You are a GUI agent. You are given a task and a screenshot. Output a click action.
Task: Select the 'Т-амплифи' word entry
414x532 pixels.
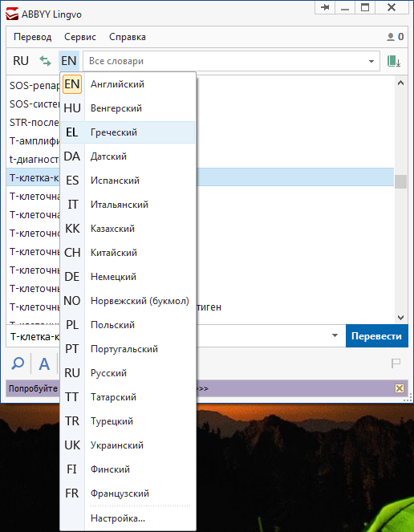(34, 140)
